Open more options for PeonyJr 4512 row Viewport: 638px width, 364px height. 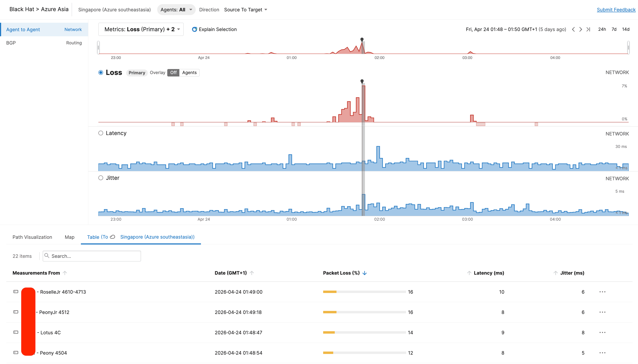pos(602,312)
